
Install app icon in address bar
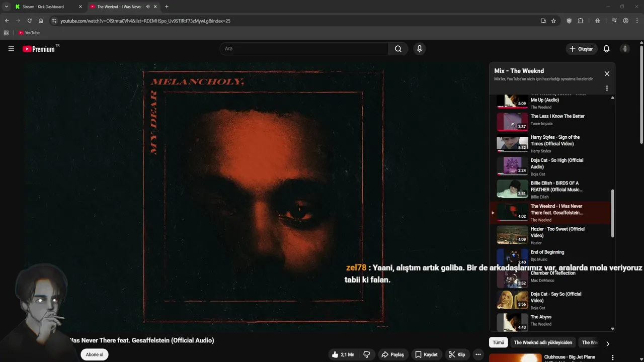[x=543, y=21]
